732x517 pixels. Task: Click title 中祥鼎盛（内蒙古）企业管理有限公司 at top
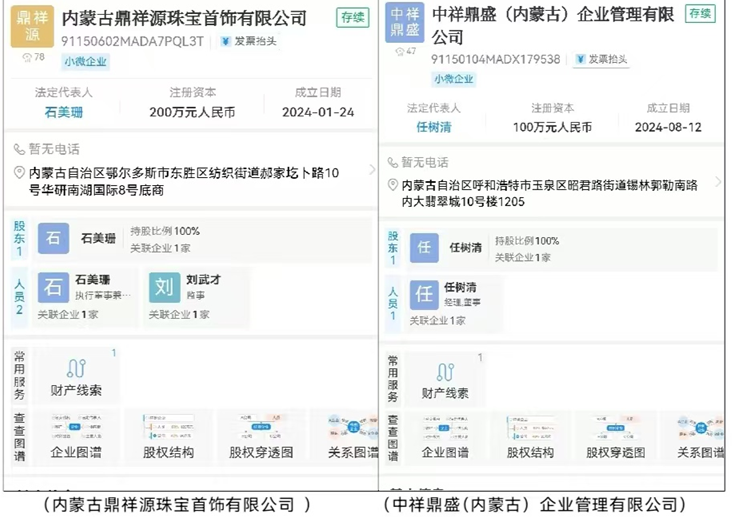coord(553,26)
